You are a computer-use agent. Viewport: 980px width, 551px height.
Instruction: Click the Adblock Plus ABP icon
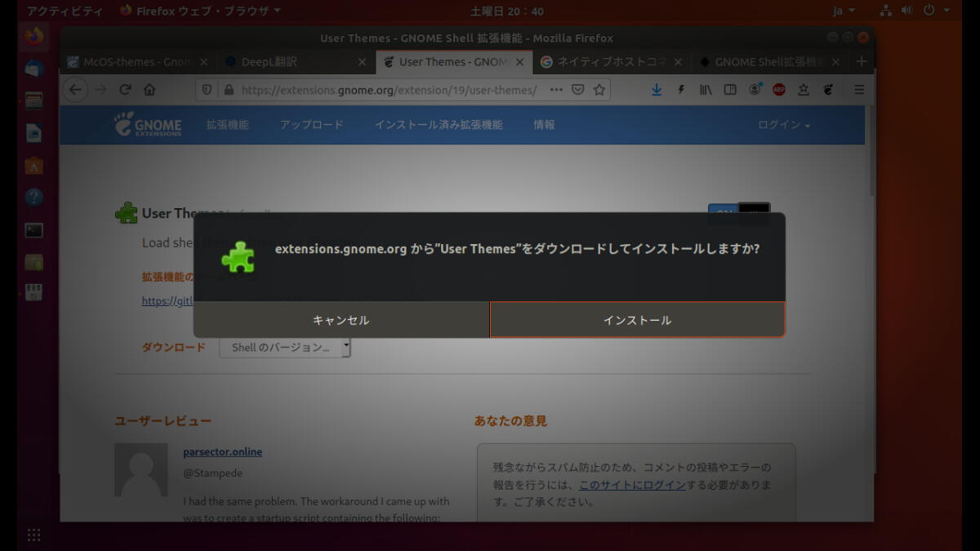779,90
